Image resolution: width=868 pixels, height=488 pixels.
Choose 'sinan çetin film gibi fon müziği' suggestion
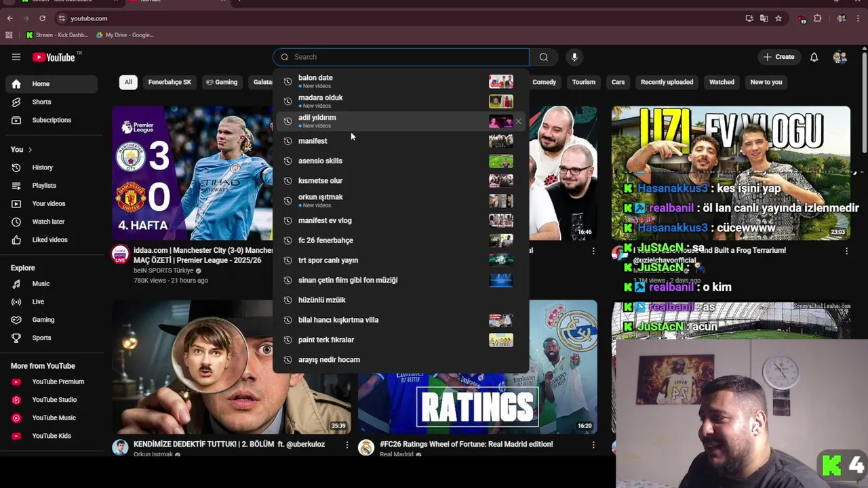coord(401,280)
